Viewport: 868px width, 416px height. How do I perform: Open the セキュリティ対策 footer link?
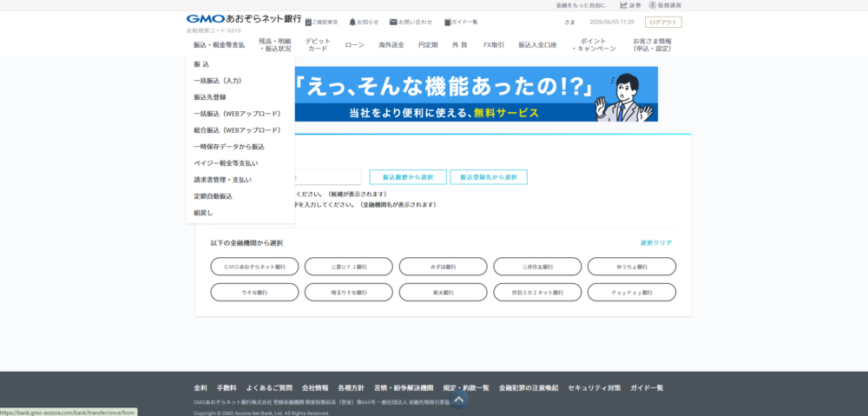(594, 388)
